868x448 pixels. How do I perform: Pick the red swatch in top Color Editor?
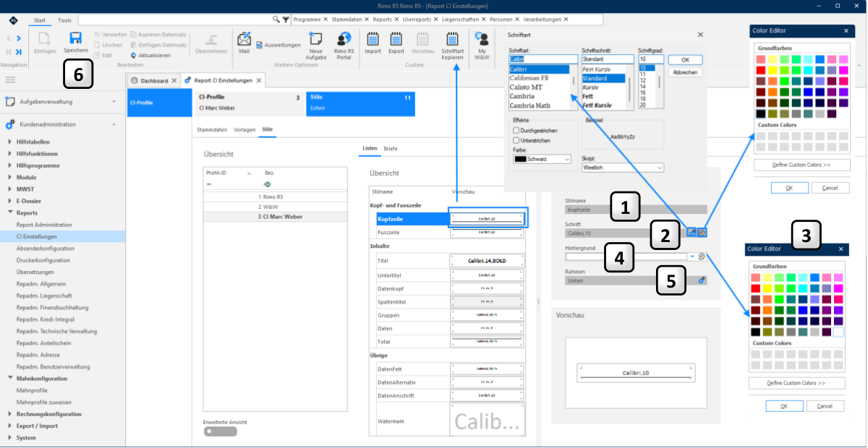tap(761, 70)
